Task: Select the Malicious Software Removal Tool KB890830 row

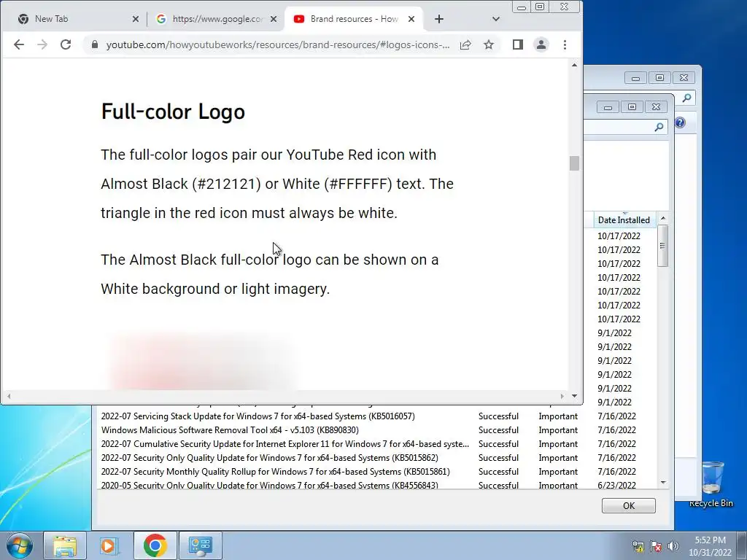Action: tap(377, 430)
